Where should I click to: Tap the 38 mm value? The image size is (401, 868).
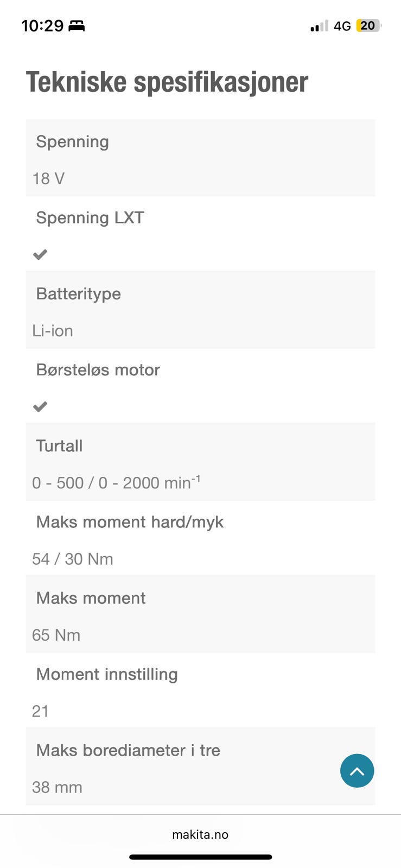pos(57,787)
